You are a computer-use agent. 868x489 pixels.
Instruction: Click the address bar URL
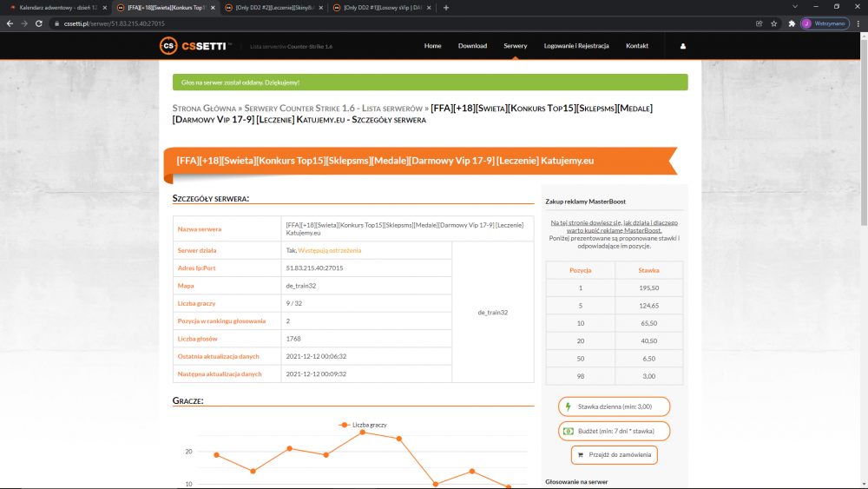pos(114,23)
